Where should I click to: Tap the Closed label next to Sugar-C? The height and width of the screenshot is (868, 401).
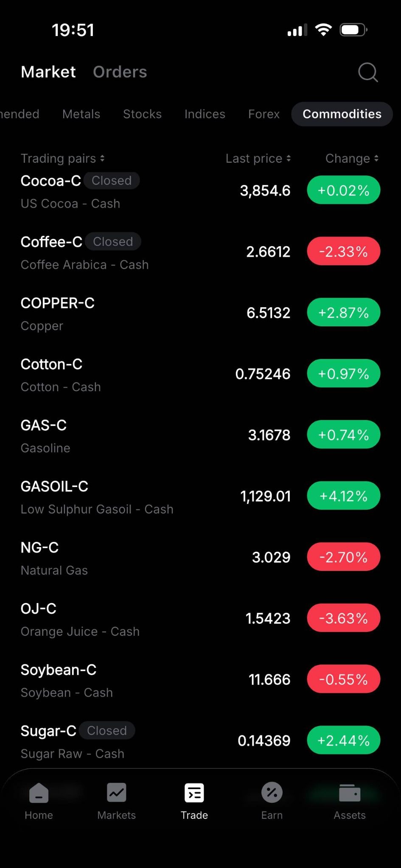(x=107, y=731)
